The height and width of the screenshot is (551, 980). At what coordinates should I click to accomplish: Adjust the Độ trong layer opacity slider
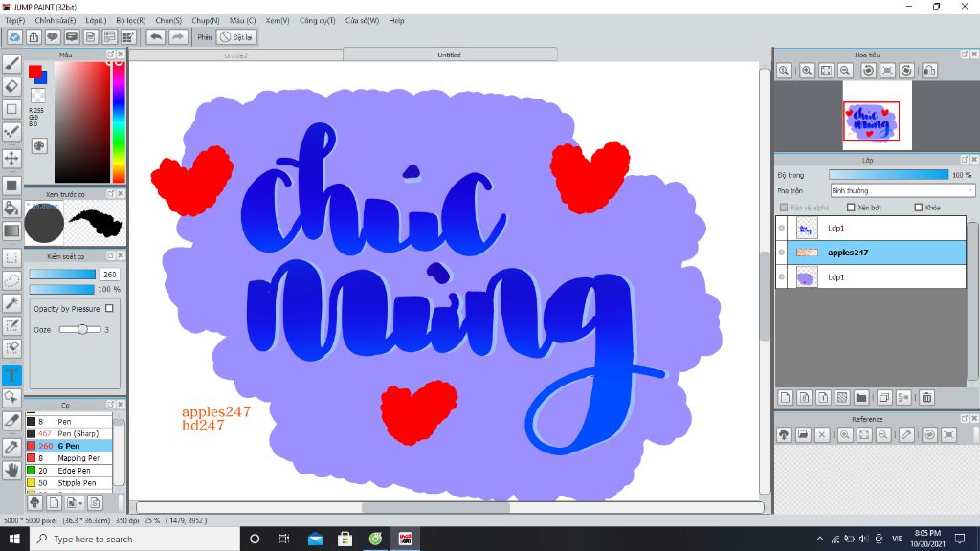coord(888,175)
